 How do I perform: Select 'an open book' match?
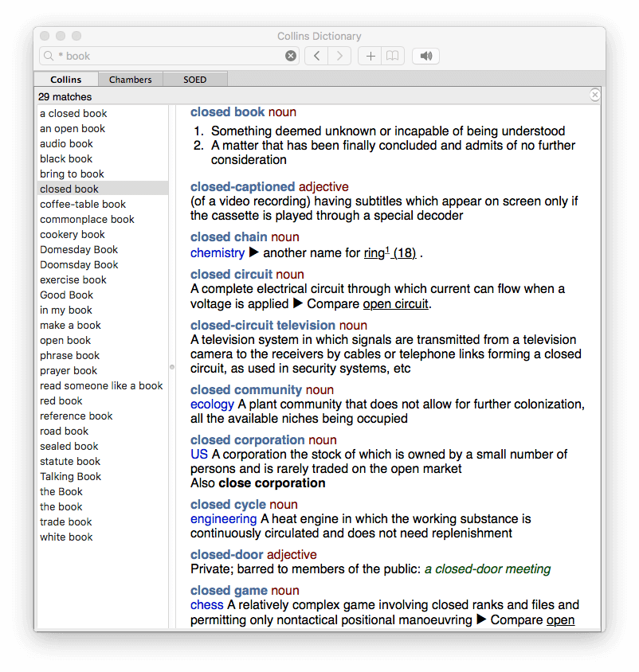click(x=103, y=128)
